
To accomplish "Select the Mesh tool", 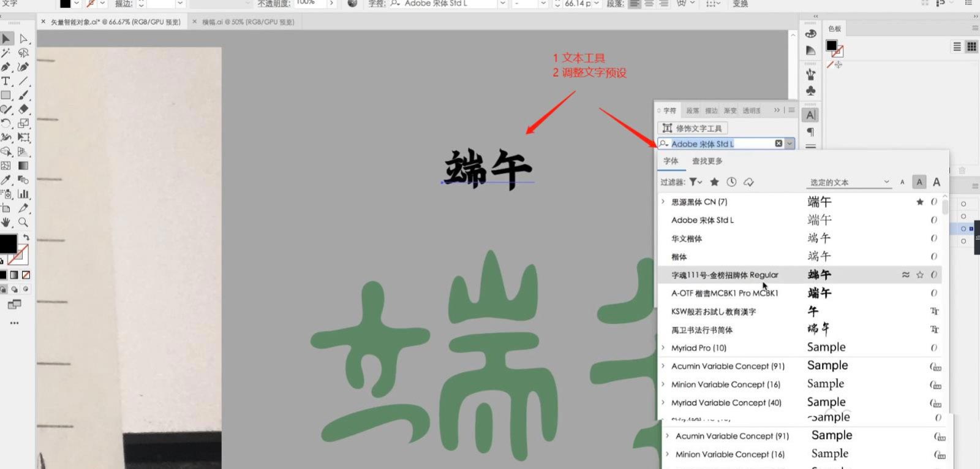I will (x=6, y=166).
